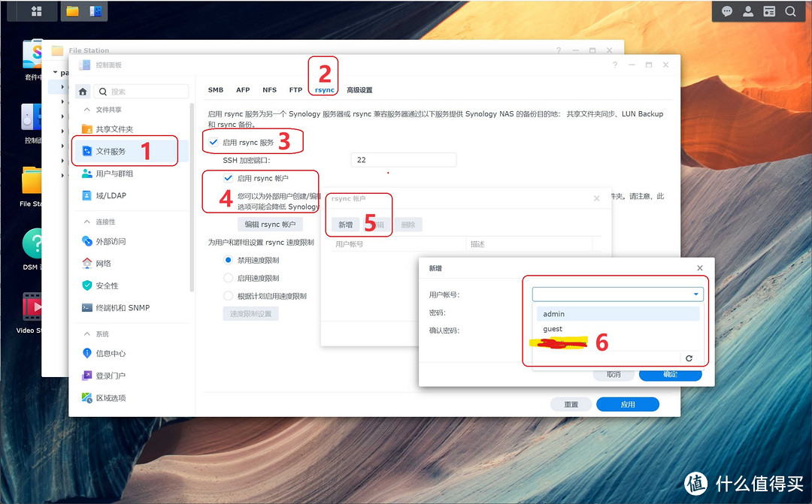
Task: Toggle Enable rsync account (启用 rsync 帐户) checkbox
Action: coord(228,178)
